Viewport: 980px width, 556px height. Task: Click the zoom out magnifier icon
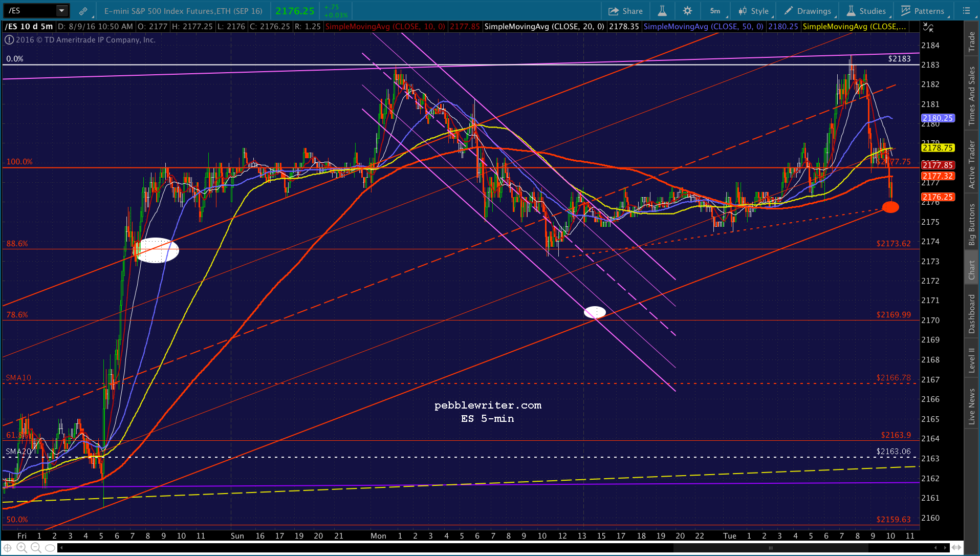coord(36,548)
